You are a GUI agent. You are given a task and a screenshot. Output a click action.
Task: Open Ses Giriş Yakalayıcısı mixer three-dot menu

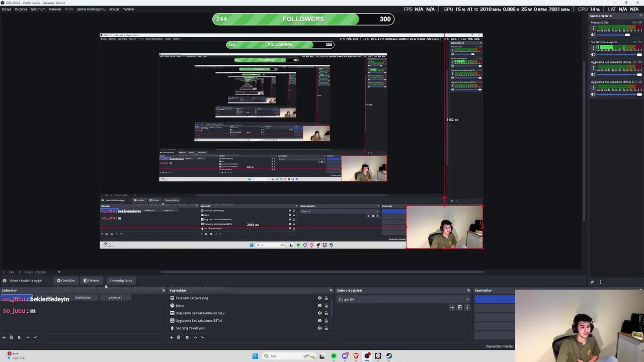(x=593, y=48)
